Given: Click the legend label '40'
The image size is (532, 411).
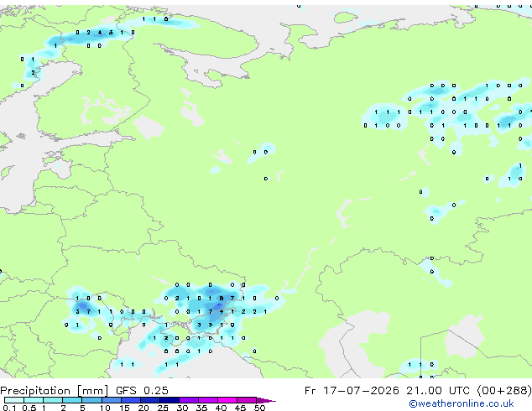Looking at the screenshot, I should [x=221, y=408].
